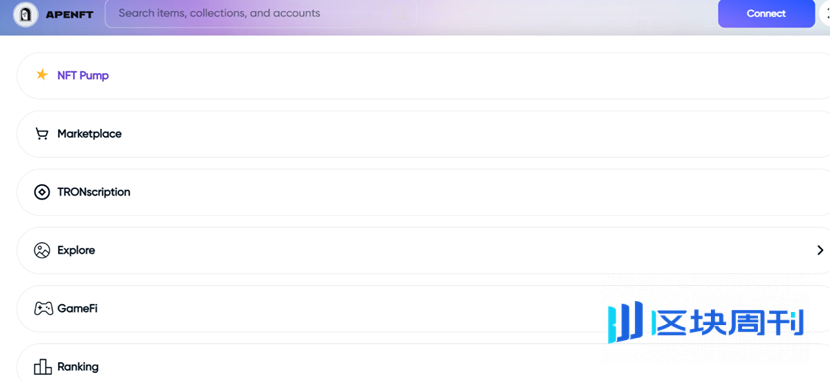Image resolution: width=830 pixels, height=380 pixels.
Task: Open the GameFi menu item
Action: (423, 309)
